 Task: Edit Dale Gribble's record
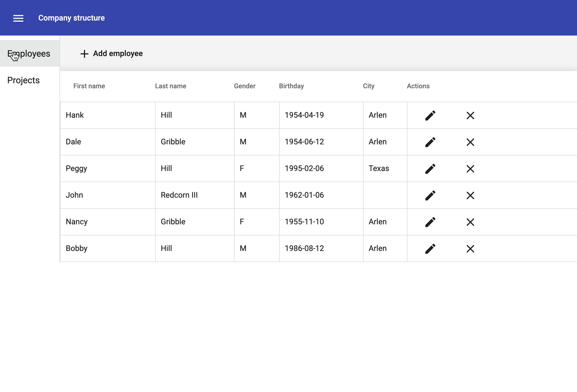[x=430, y=142]
